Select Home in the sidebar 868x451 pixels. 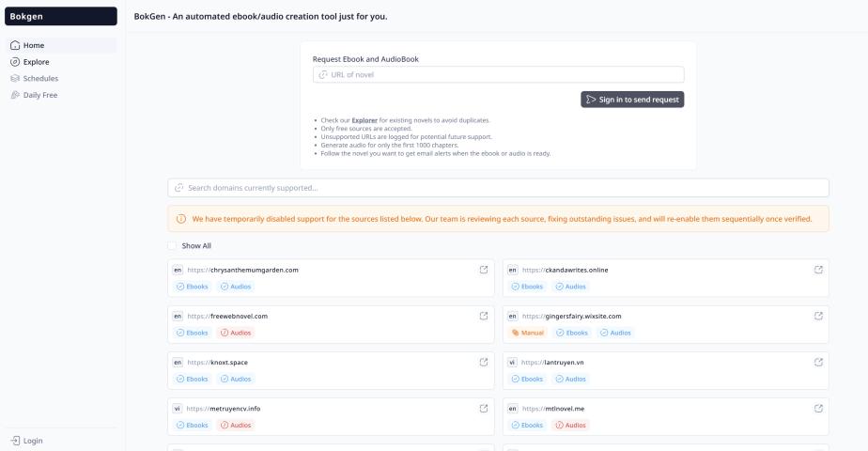pos(34,45)
